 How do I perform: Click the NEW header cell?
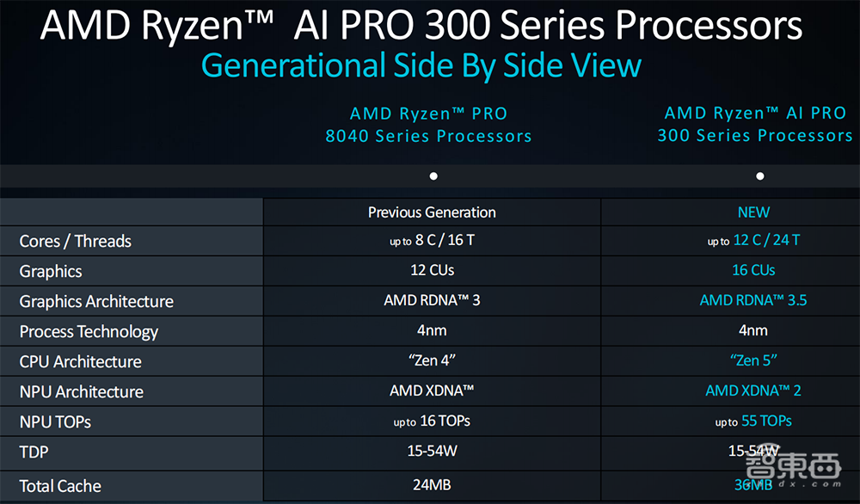(753, 212)
